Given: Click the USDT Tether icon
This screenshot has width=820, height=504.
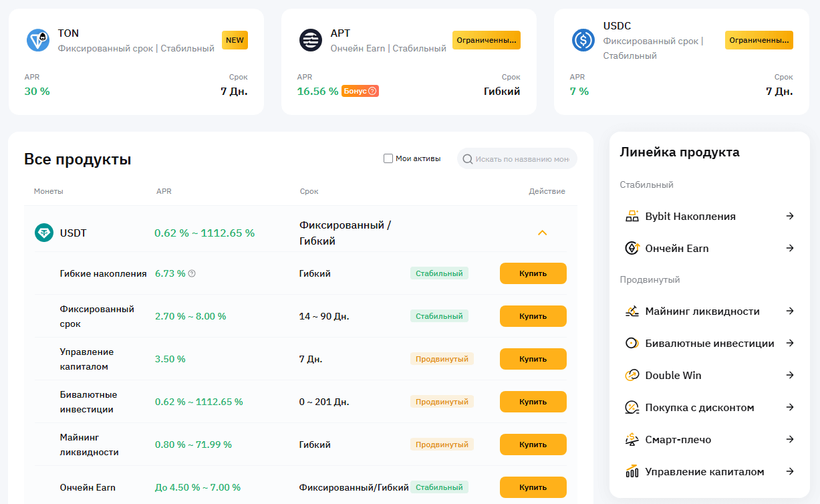Looking at the screenshot, I should pyautogui.click(x=44, y=233).
